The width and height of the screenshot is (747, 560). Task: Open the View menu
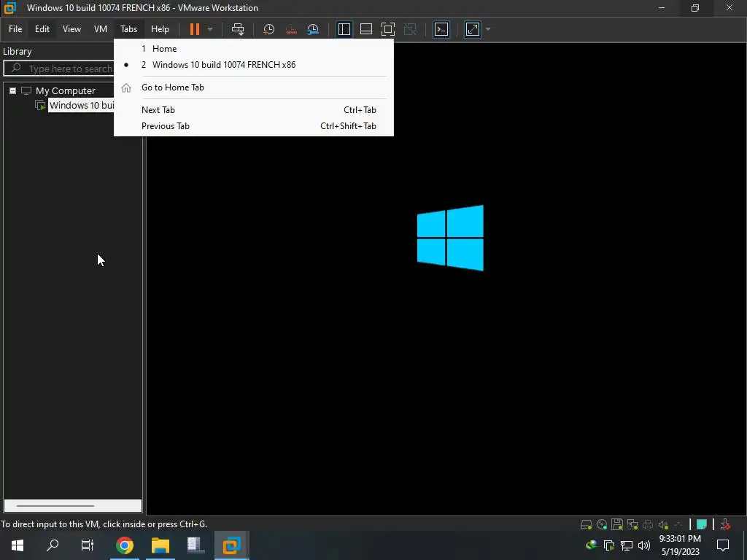(71, 29)
